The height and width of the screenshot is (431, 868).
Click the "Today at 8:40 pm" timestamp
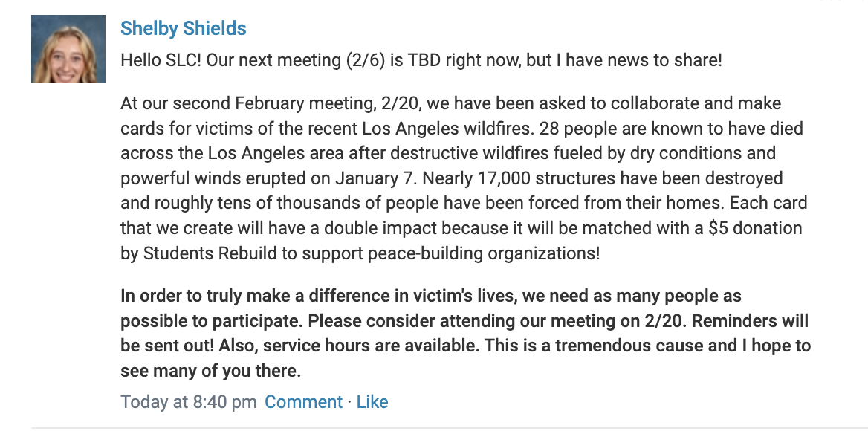(x=189, y=402)
